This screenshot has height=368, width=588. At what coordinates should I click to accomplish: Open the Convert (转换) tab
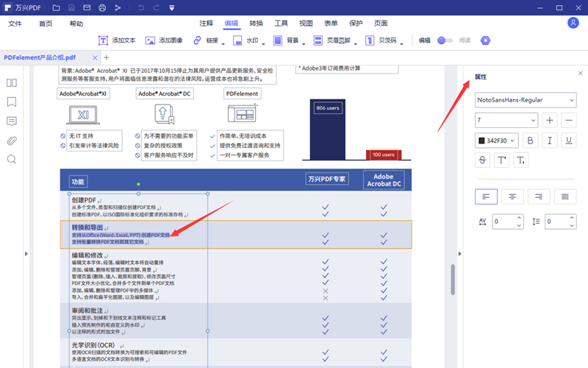coord(256,24)
